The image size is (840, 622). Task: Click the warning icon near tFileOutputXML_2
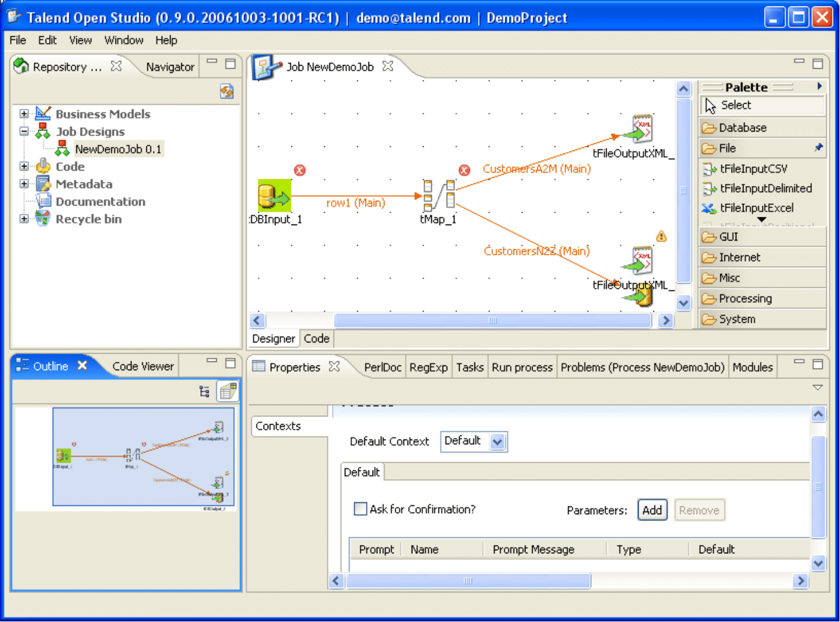point(661,236)
